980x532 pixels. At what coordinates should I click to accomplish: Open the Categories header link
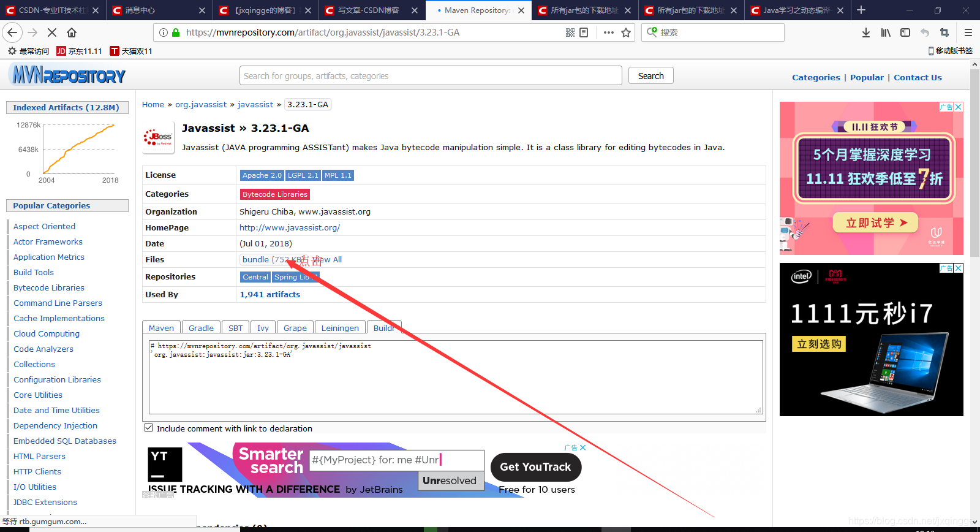[x=816, y=77]
